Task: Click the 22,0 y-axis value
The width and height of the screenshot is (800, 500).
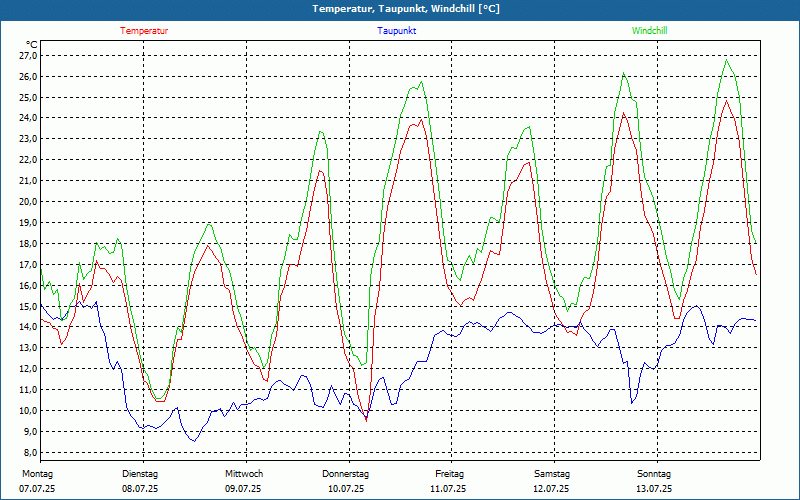Action: click(x=29, y=160)
